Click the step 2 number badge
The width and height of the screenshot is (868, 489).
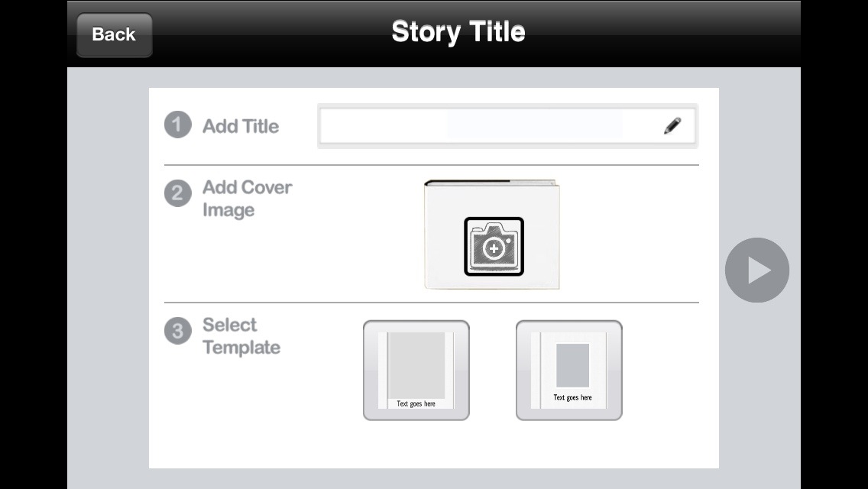177,193
